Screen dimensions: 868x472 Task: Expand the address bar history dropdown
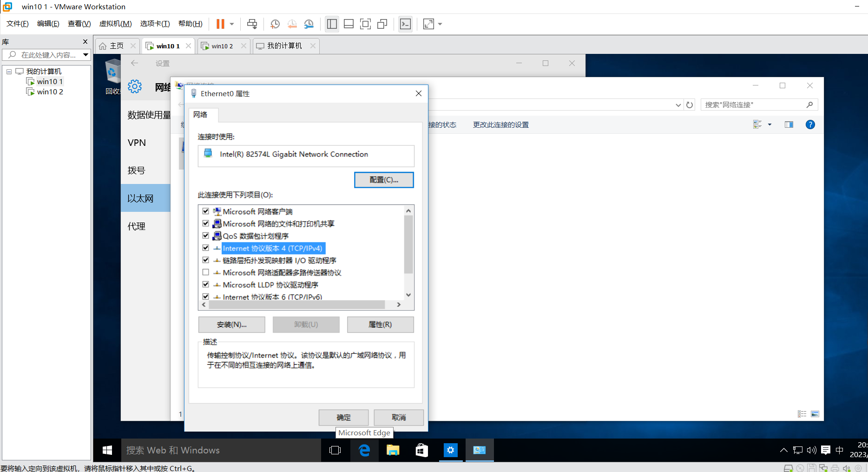(678, 105)
